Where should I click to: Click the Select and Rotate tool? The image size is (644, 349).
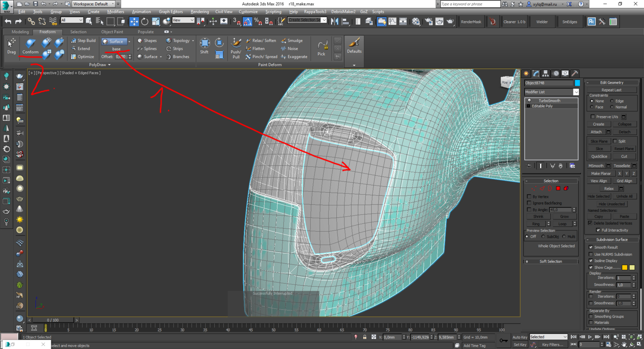click(x=145, y=21)
